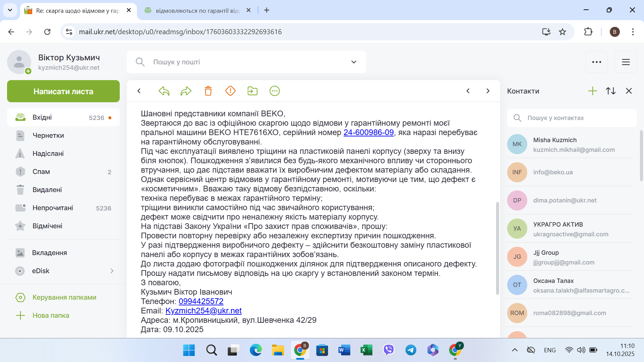Open the Спам folder
The height and width of the screenshot is (362, 644).
point(41,172)
